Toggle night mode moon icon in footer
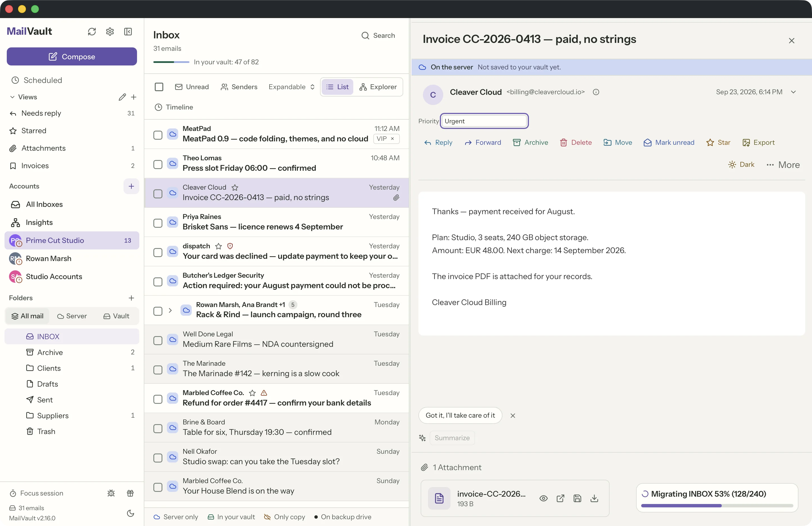This screenshot has height=526, width=812. [x=130, y=513]
